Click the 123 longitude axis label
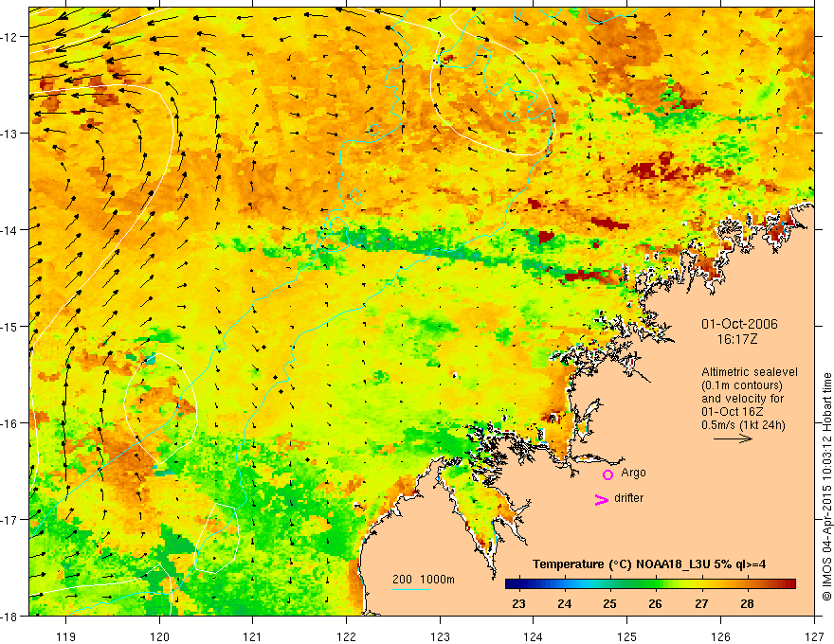This screenshot has width=834, height=644. (440, 636)
